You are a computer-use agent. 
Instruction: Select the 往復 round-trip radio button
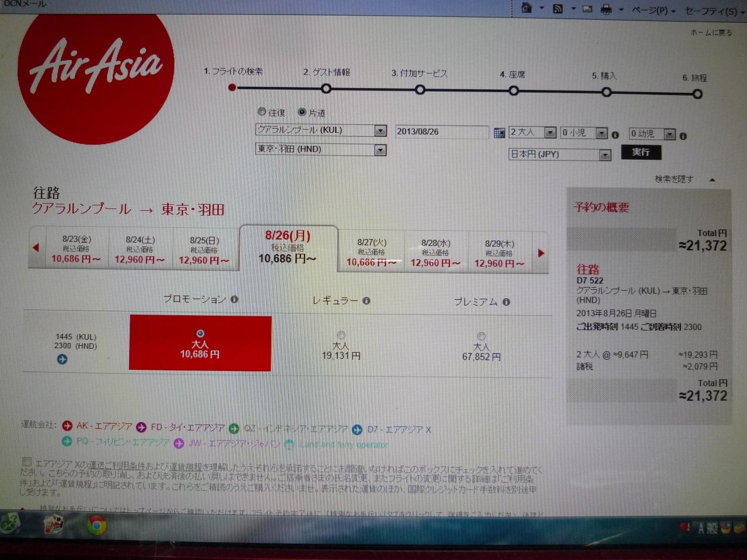tap(261, 111)
